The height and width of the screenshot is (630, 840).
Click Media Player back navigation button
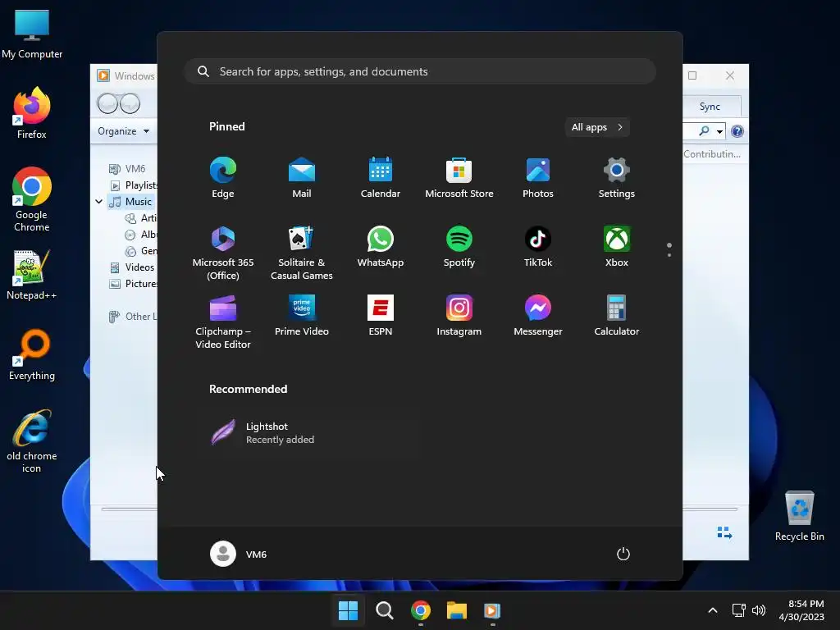coord(107,103)
